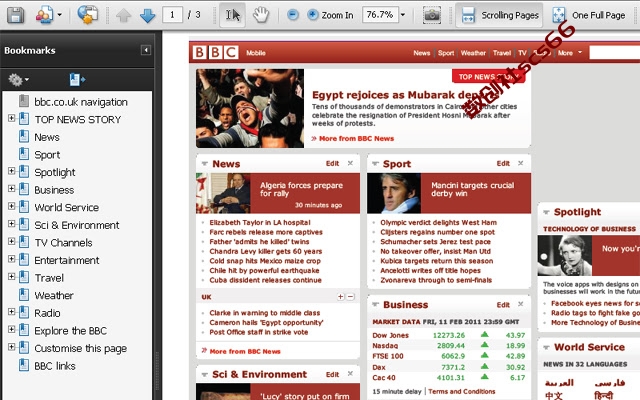
Task: Click Edit on the News module
Action: click(332, 163)
